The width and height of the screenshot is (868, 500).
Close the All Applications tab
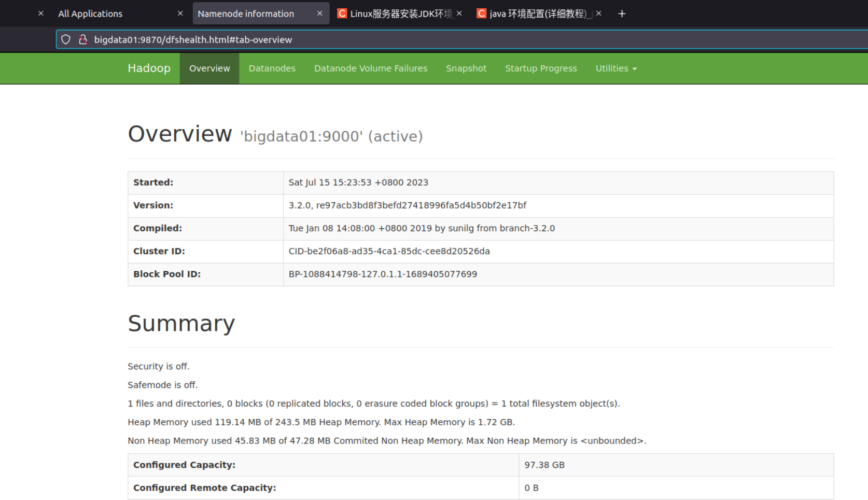[x=180, y=13]
